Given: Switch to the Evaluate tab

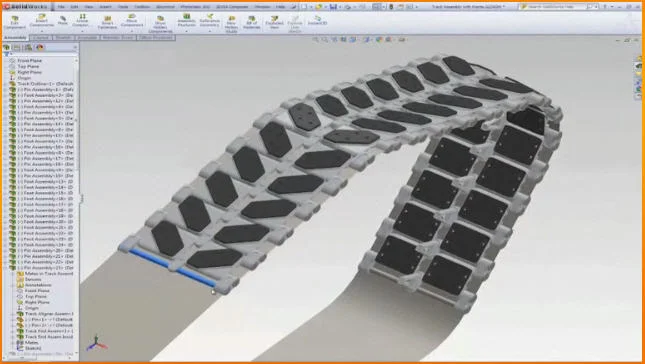Looking at the screenshot, I should pyautogui.click(x=87, y=37).
